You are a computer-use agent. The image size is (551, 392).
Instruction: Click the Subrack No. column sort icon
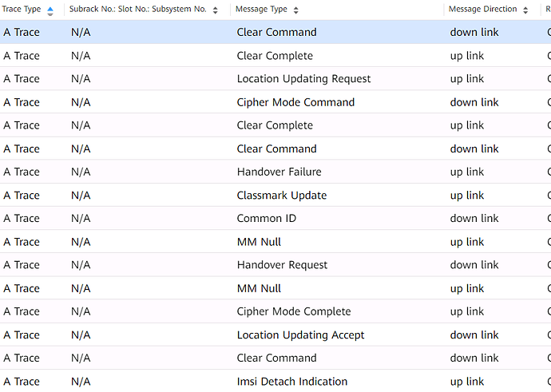click(x=215, y=10)
